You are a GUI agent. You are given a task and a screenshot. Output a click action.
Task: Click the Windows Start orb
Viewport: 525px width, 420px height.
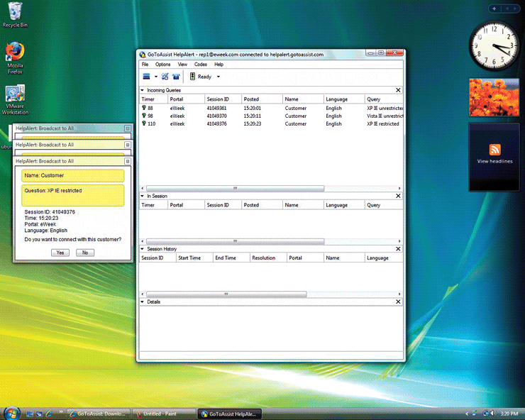pos(12,413)
